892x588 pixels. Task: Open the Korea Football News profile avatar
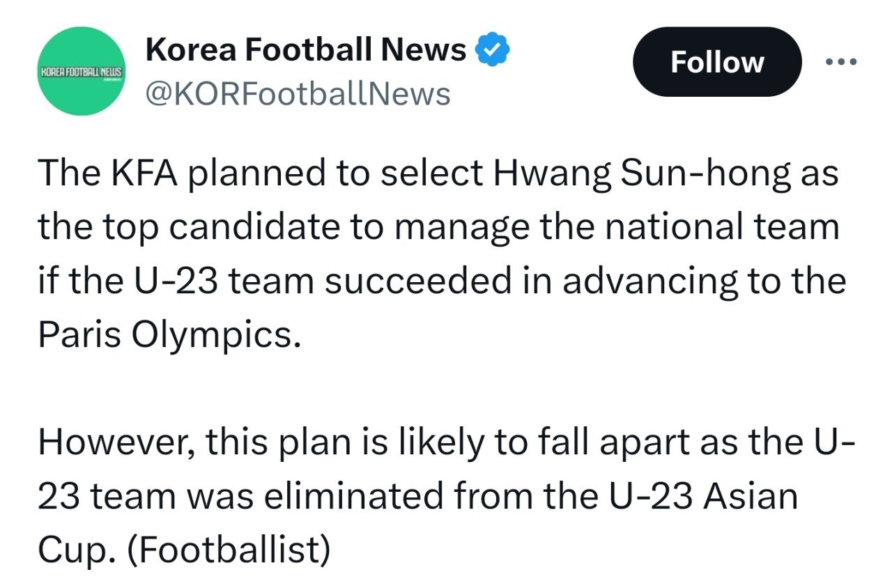(x=82, y=71)
